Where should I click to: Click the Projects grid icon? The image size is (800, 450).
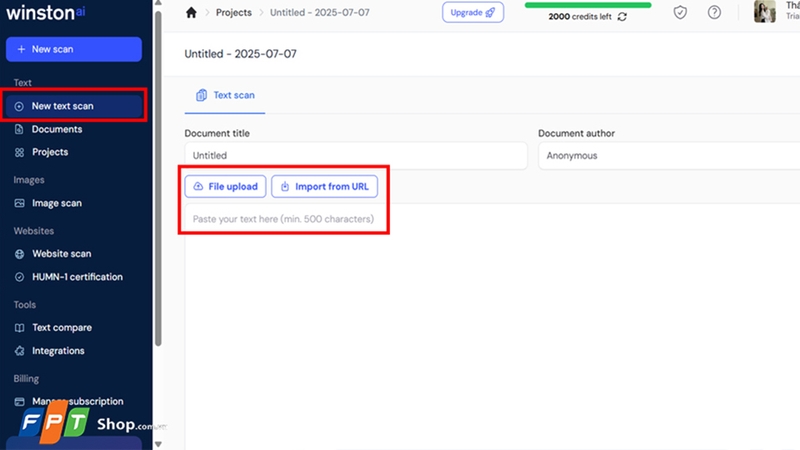click(19, 152)
